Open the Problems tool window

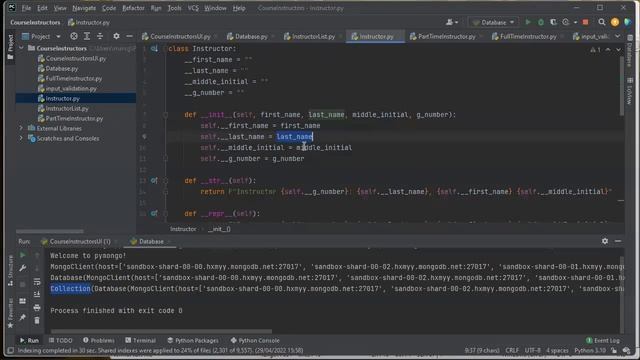[x=98, y=340]
